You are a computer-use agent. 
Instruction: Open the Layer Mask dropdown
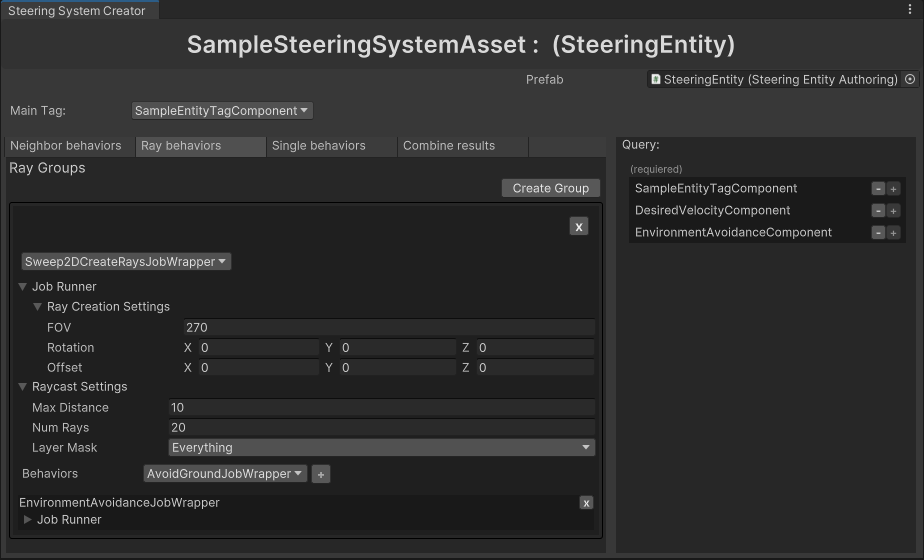381,448
